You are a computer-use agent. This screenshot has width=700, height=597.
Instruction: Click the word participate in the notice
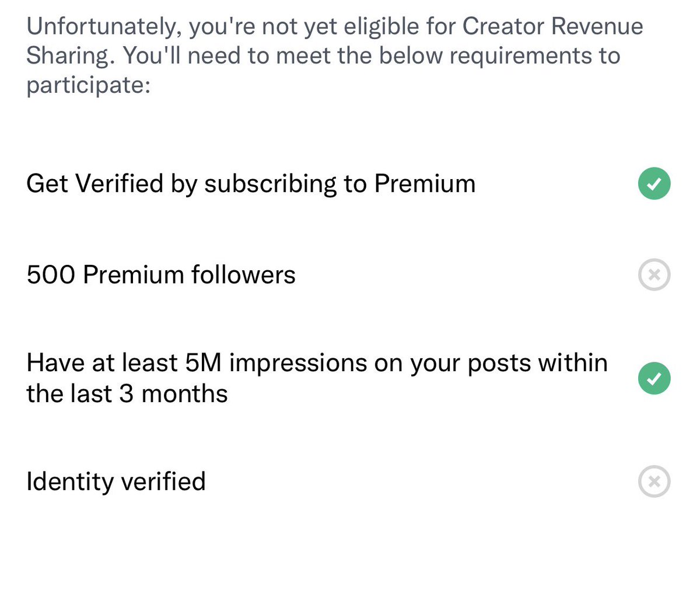[x=87, y=85]
